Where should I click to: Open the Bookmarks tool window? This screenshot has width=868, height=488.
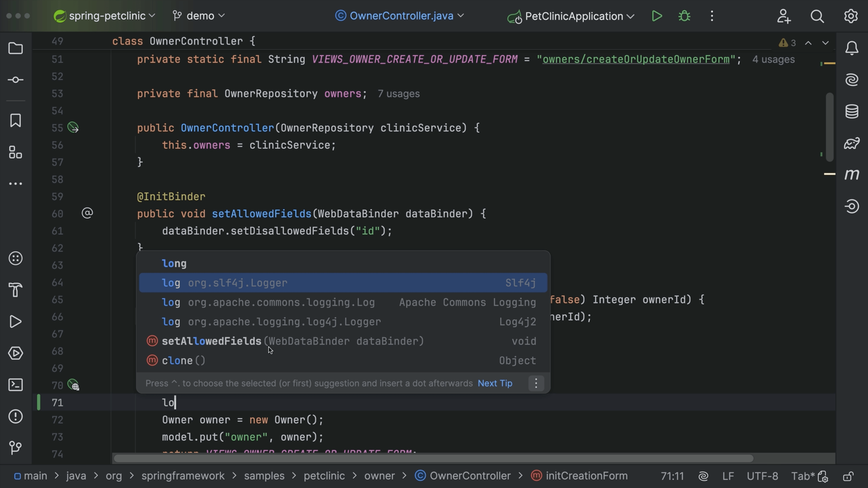coord(16,120)
